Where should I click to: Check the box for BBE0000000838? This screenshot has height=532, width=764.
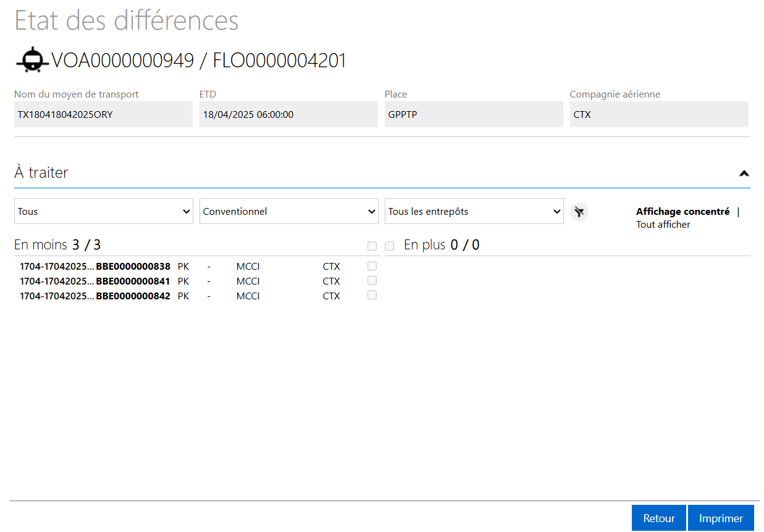click(372, 266)
